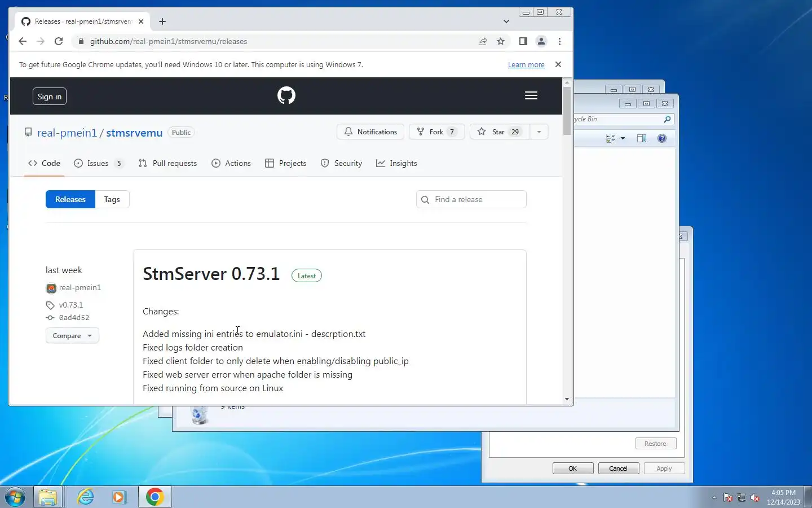
Task: Close the Releases tab
Action: click(141, 21)
